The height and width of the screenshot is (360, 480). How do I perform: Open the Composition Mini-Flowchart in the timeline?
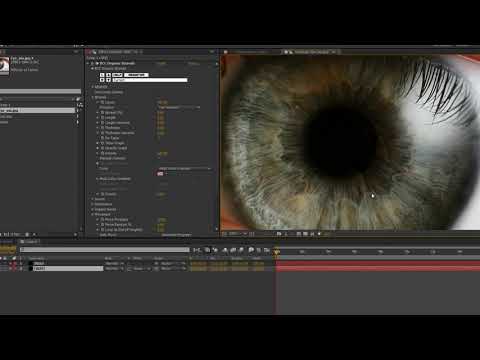click(x=197, y=250)
